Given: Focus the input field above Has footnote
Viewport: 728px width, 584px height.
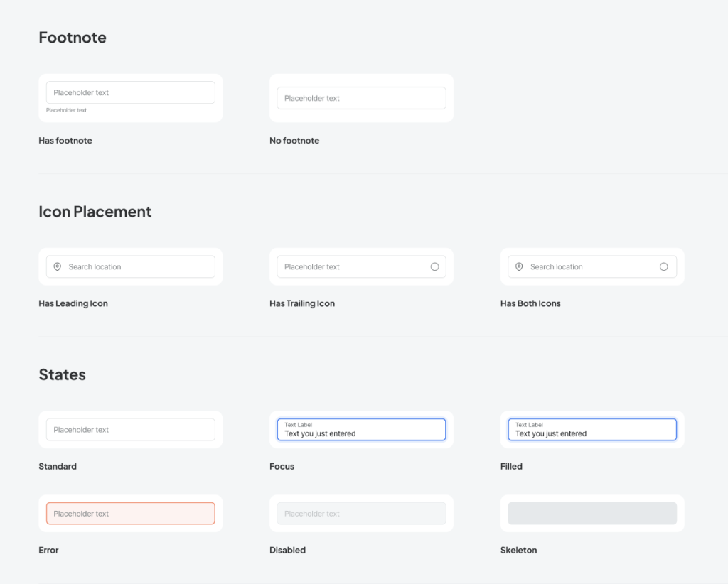Looking at the screenshot, I should [130, 92].
